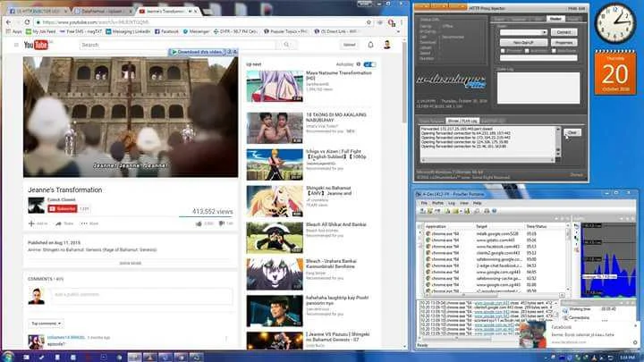
Task: Click the Chrome page vertical scrollbar
Action: point(404,193)
